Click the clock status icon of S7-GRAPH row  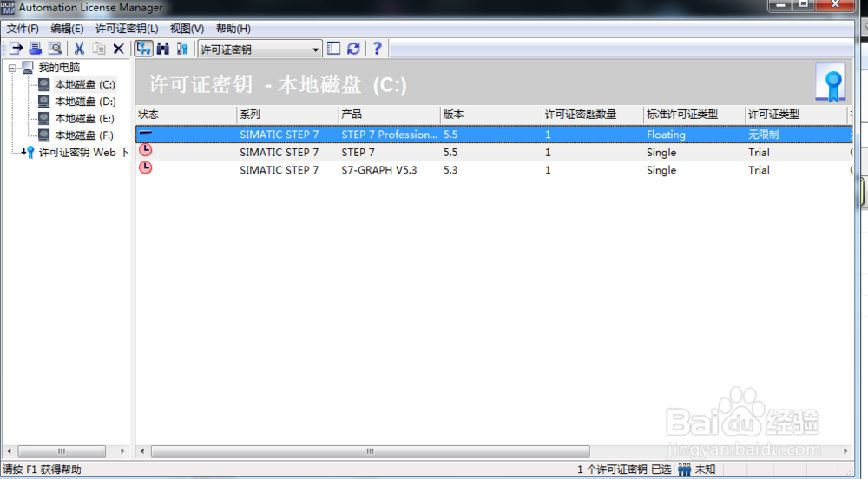tap(145, 167)
